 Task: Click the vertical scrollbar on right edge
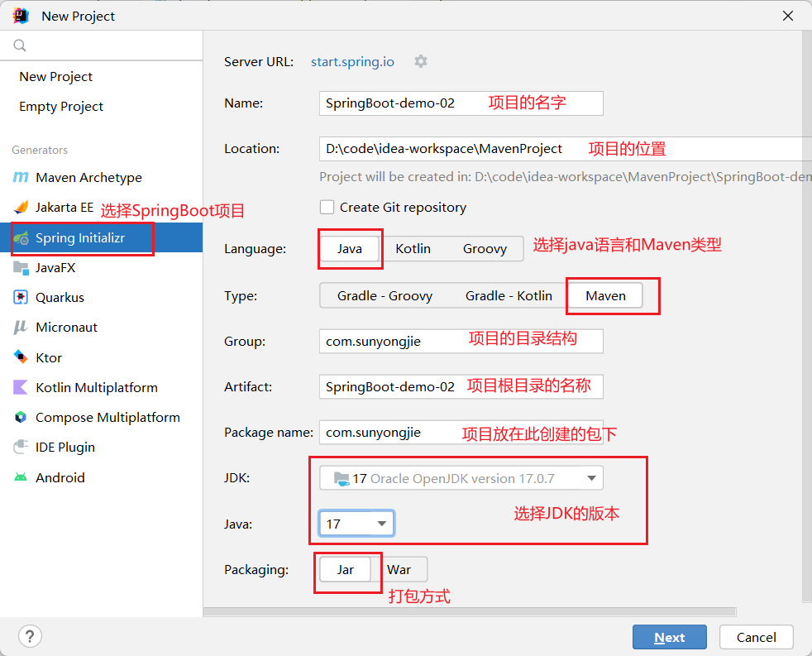click(x=807, y=317)
